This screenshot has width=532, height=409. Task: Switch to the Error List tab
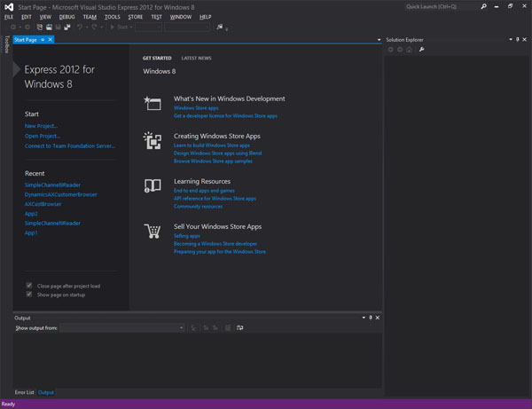pyautogui.click(x=25, y=392)
